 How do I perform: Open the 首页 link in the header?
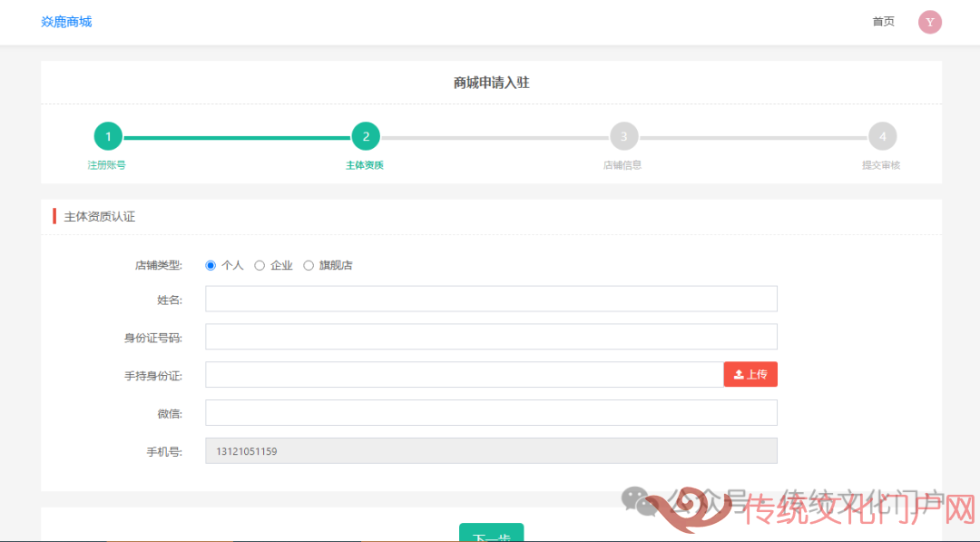point(883,22)
